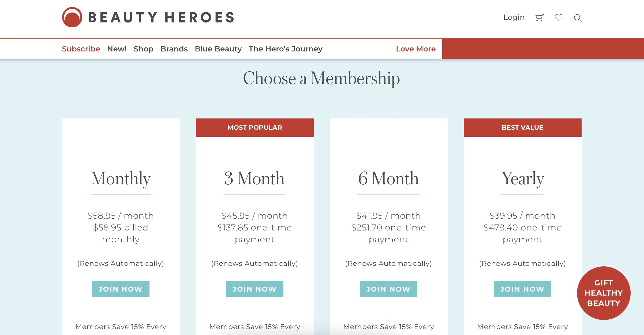Click the Most Popular banner

[254, 128]
